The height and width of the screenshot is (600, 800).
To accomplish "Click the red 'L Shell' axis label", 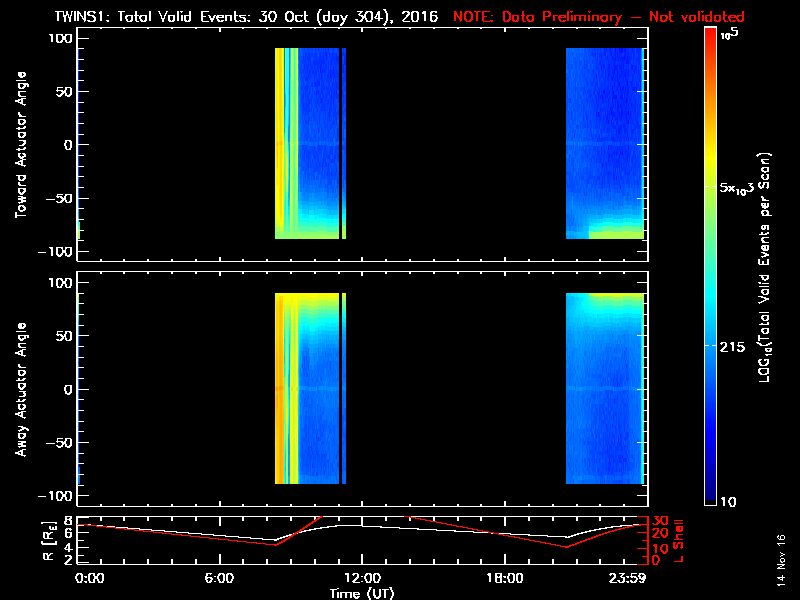I will (x=679, y=541).
